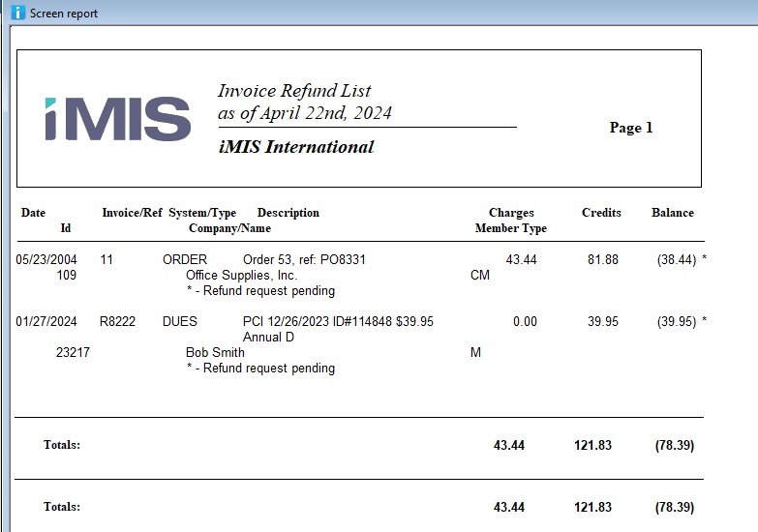Click the iMIS International organization name
This screenshot has height=532, width=758.
coord(295,147)
